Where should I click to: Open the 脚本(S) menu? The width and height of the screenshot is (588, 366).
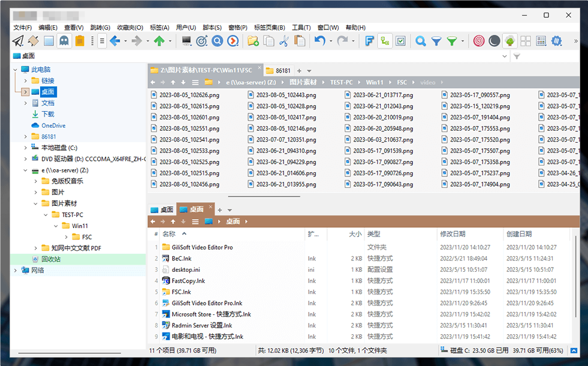click(212, 28)
